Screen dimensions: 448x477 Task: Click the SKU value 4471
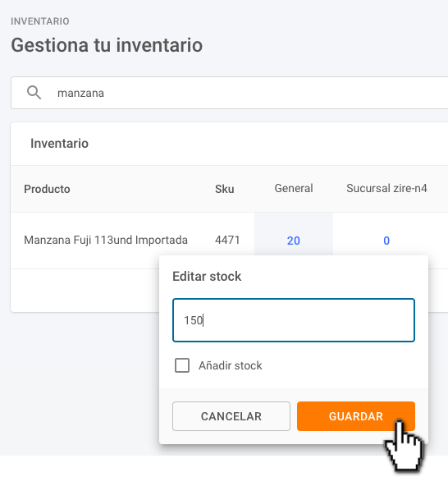pos(227,240)
